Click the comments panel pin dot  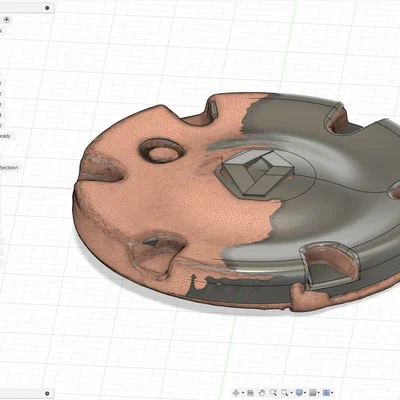(47, 393)
